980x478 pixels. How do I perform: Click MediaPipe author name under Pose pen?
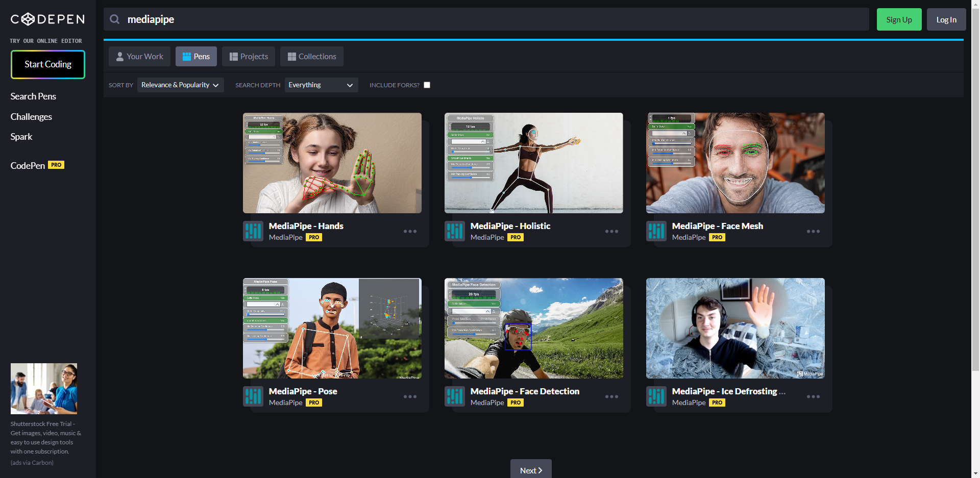coord(286,402)
